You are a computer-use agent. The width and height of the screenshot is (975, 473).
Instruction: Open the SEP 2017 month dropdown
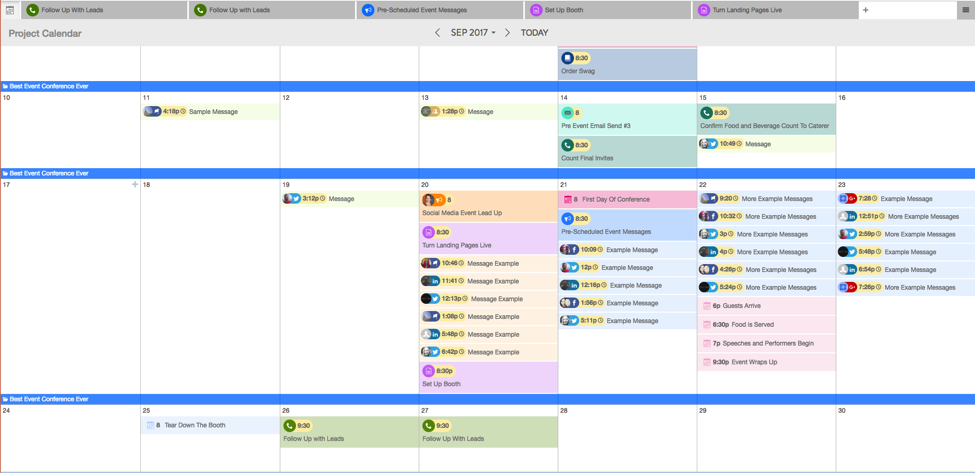click(x=473, y=33)
